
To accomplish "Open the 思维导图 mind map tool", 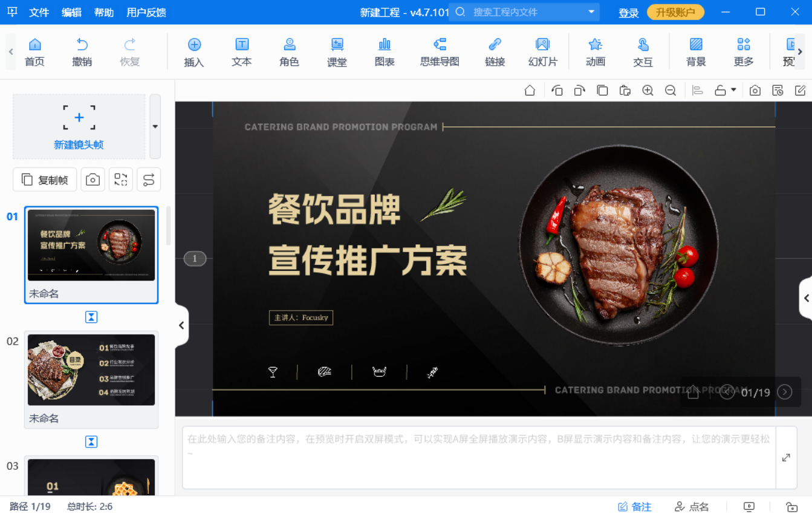I will pyautogui.click(x=440, y=51).
